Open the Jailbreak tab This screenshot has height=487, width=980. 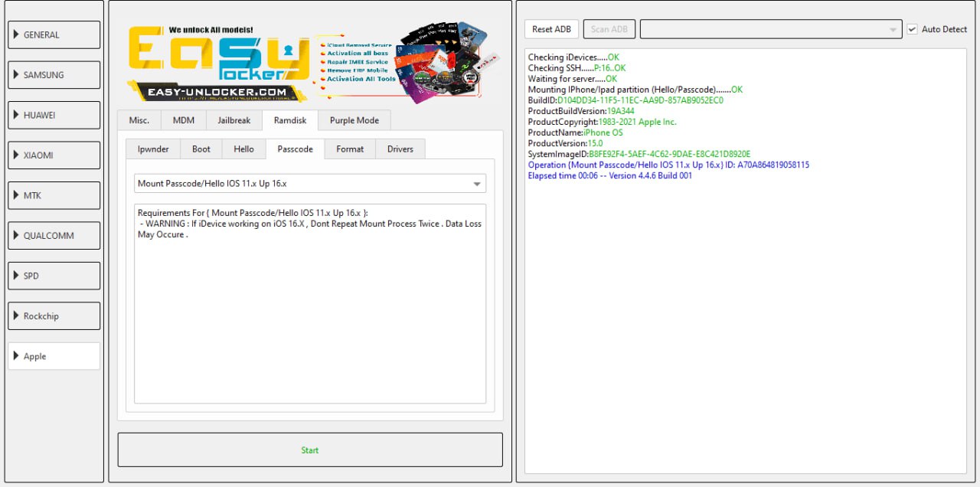[234, 120]
